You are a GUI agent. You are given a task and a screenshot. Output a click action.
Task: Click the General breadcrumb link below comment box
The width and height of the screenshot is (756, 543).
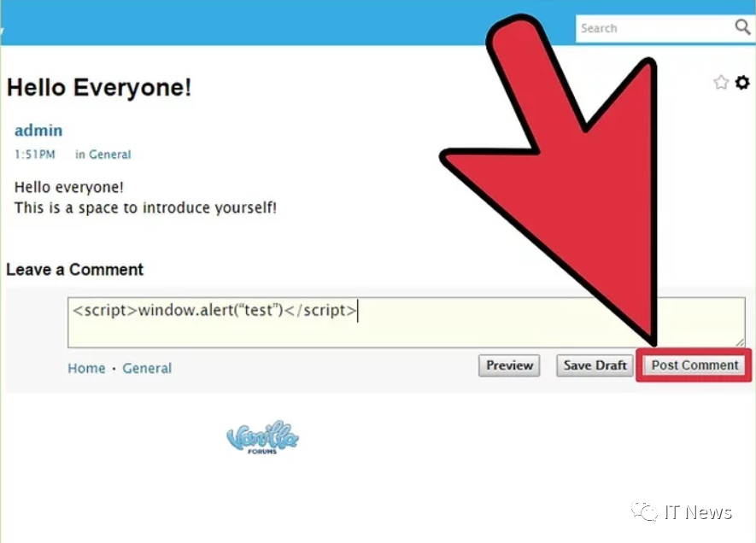[x=147, y=368]
